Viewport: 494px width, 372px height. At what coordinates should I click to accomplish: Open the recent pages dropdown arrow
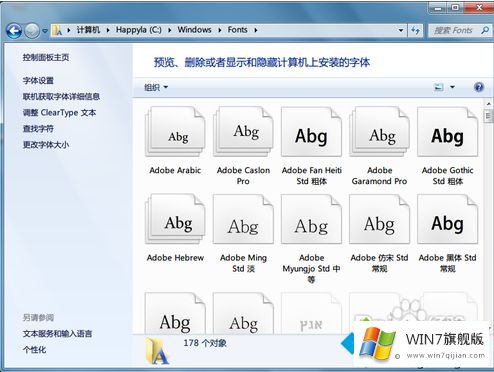point(45,31)
